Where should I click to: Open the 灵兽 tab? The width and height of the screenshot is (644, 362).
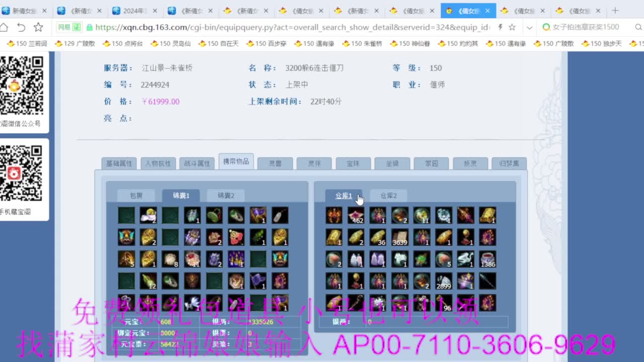point(275,163)
